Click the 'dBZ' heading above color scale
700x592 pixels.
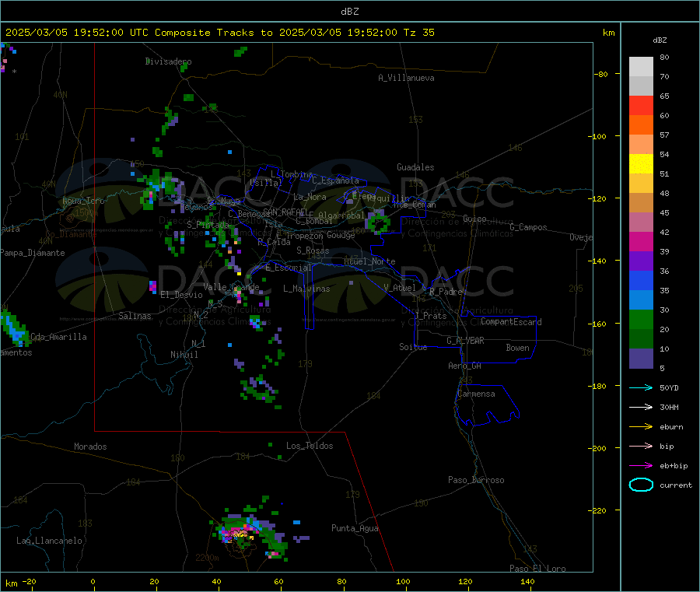[x=660, y=40]
